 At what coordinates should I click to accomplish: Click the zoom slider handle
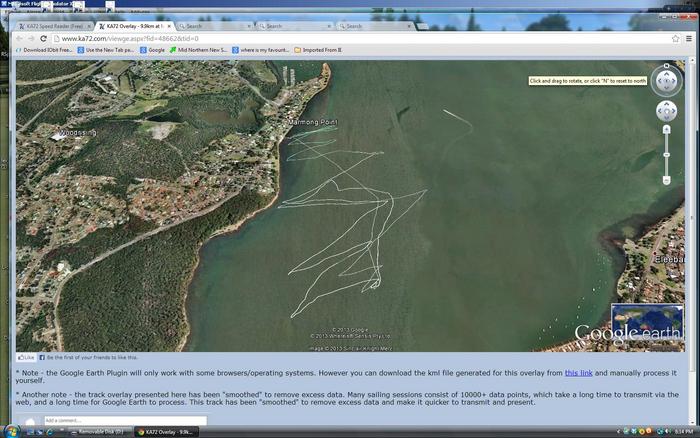point(667,154)
